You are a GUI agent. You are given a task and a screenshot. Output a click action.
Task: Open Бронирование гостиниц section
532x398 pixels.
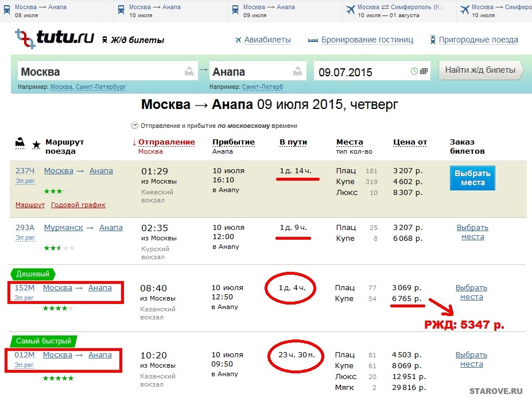tap(367, 40)
